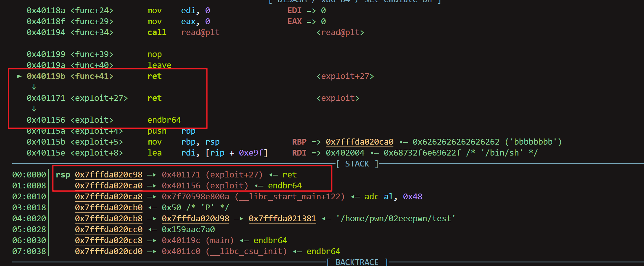The image size is (644, 266).
Task: Click the <exploit> target annotation
Action: pyautogui.click(x=338, y=98)
